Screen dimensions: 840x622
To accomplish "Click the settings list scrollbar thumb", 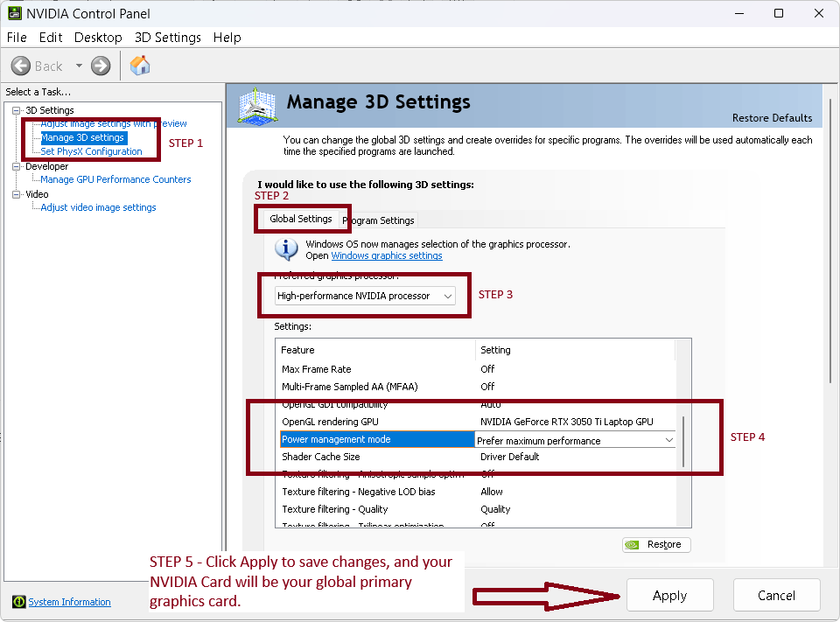I will click(x=683, y=442).
